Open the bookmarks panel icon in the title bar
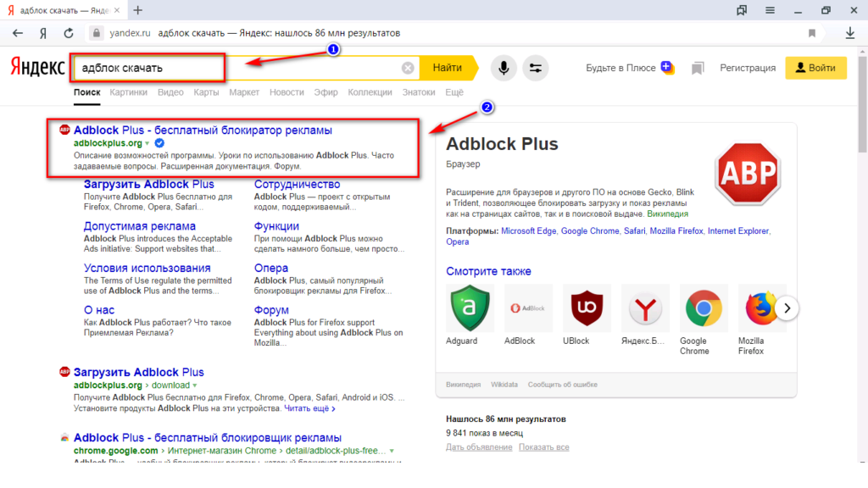 click(x=742, y=10)
